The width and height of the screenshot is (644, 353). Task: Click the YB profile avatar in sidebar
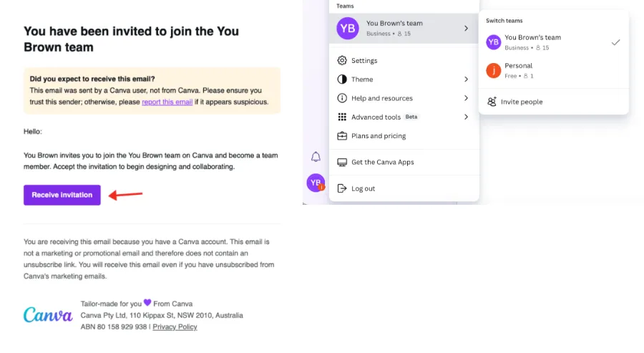coord(316,183)
